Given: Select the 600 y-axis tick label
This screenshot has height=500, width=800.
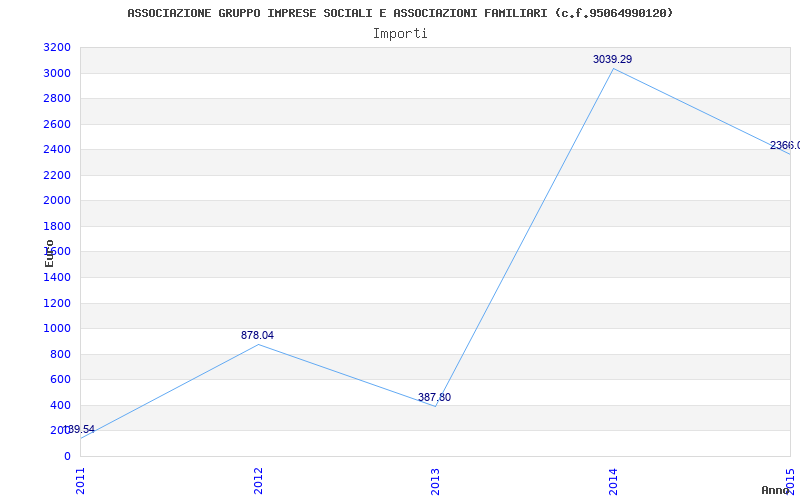Looking at the screenshot, I should click(60, 380).
